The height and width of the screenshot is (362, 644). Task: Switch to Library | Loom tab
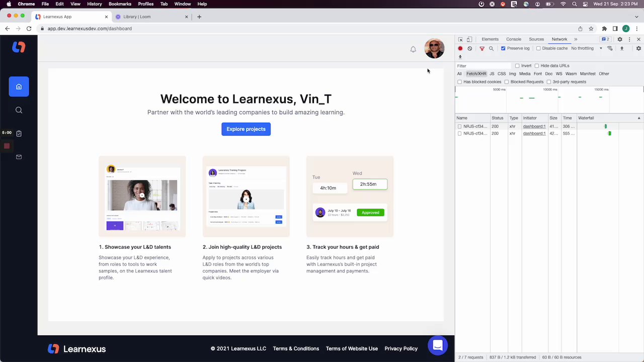[x=152, y=17]
